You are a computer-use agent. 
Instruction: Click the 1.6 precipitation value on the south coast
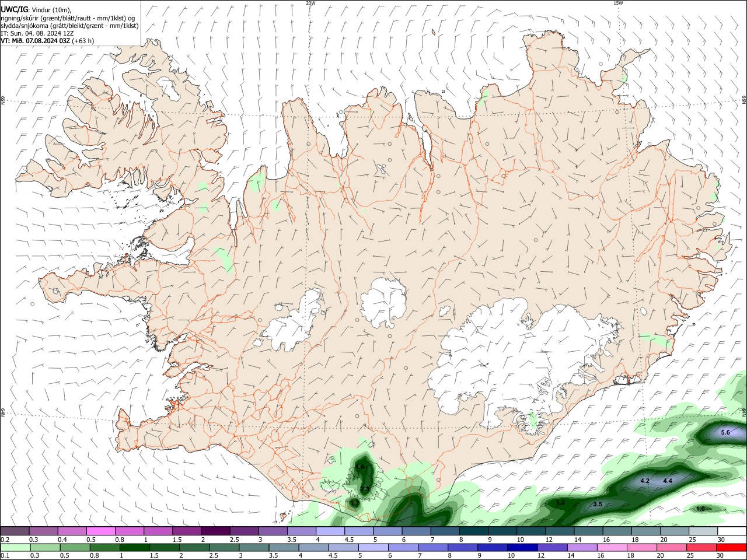click(x=360, y=467)
